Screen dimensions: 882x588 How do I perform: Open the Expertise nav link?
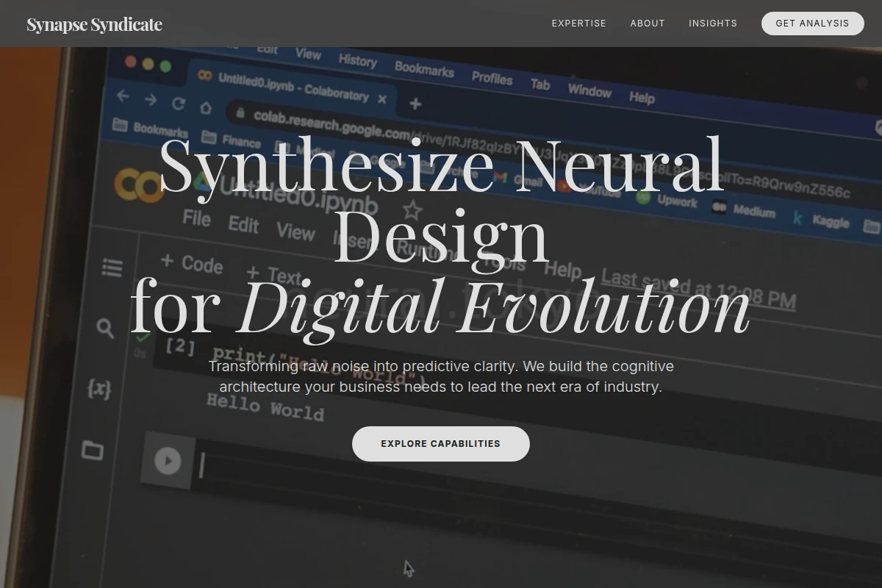click(579, 24)
